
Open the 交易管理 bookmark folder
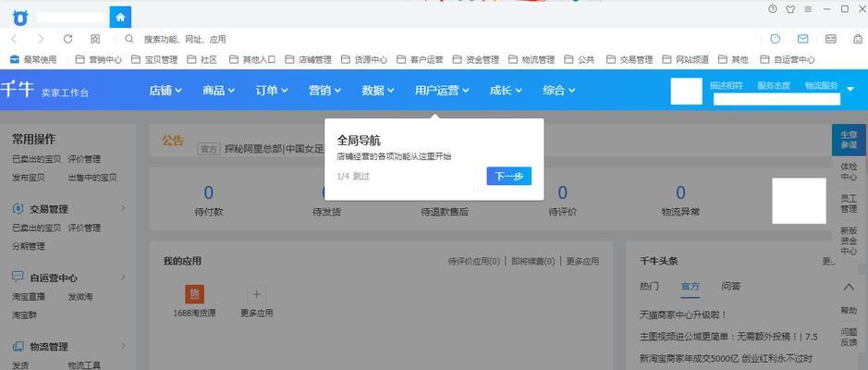[630, 59]
